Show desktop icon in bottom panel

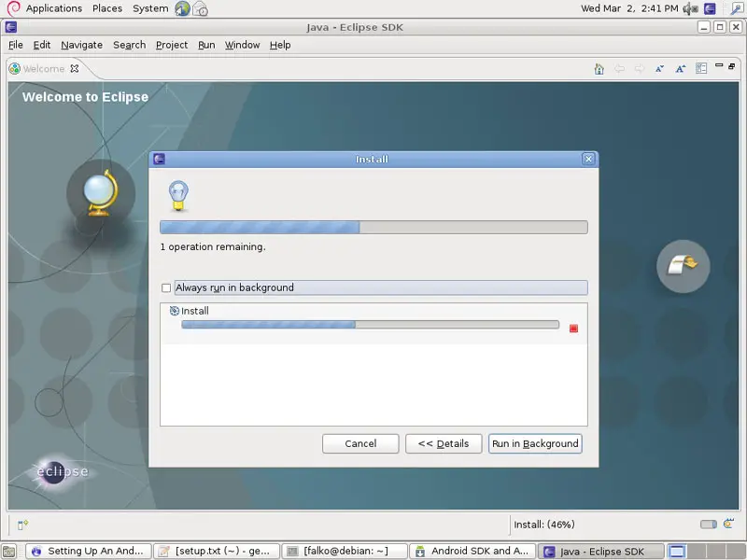pos(9,552)
